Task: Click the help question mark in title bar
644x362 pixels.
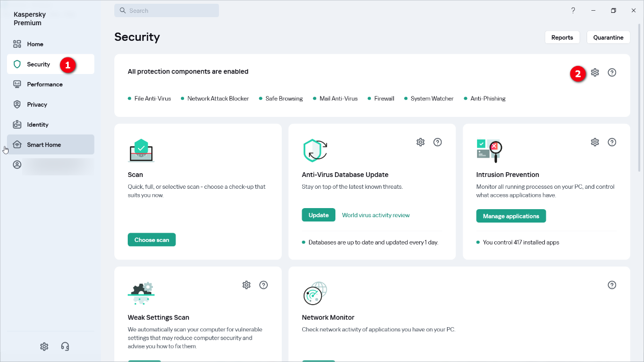Action: click(x=573, y=10)
